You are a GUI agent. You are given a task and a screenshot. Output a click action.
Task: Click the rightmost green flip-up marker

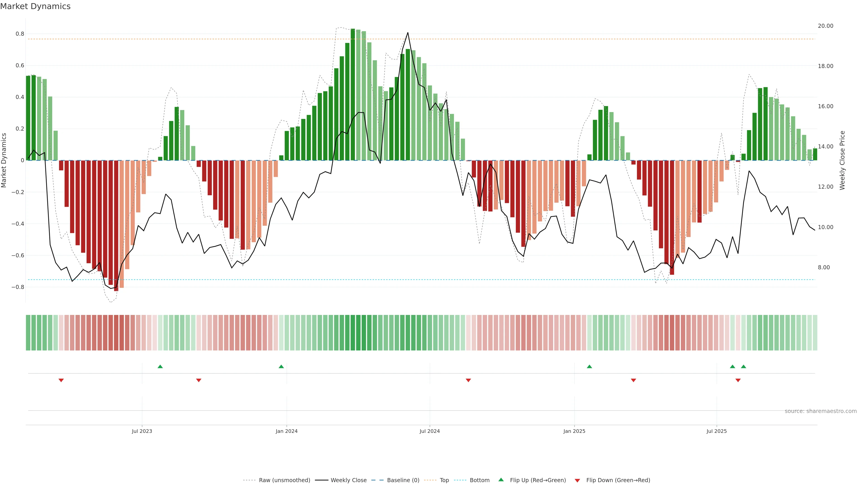[743, 366]
